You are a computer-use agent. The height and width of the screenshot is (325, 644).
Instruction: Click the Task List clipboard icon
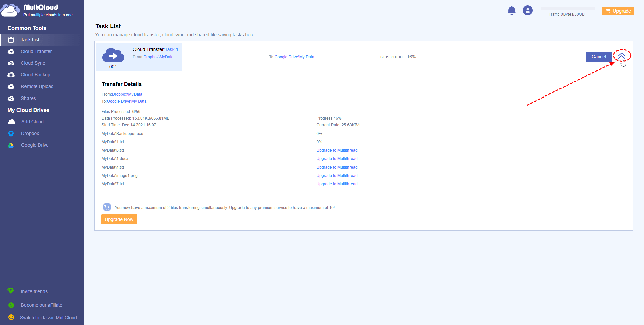[11, 40]
